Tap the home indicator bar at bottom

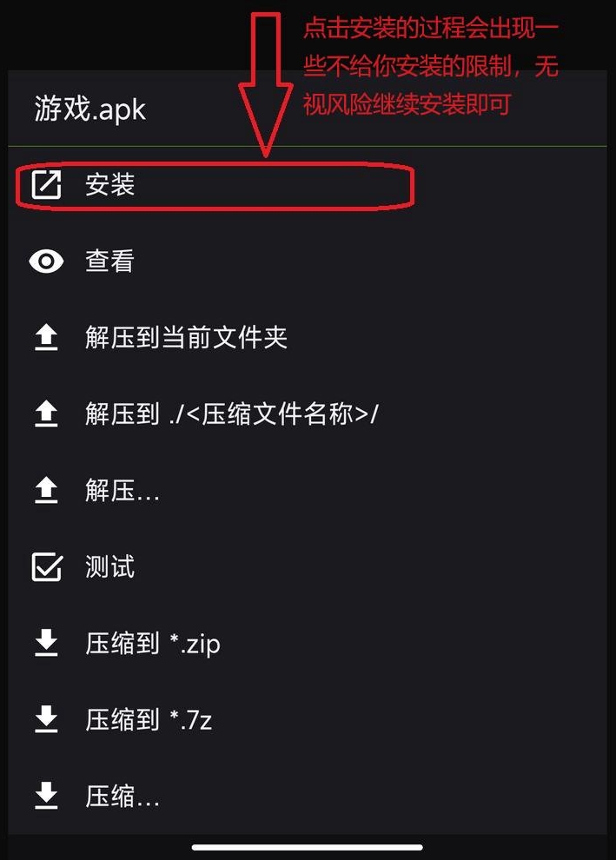[308, 848]
